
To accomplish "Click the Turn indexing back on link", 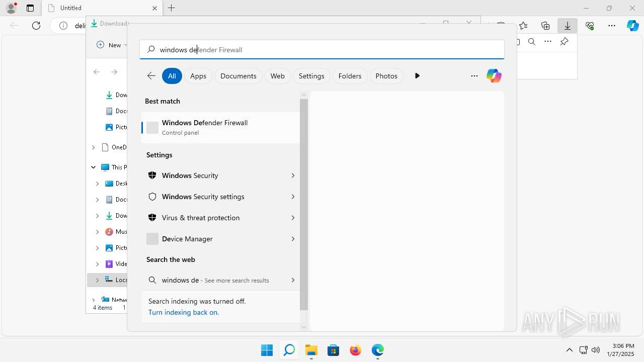I will tap(184, 312).
